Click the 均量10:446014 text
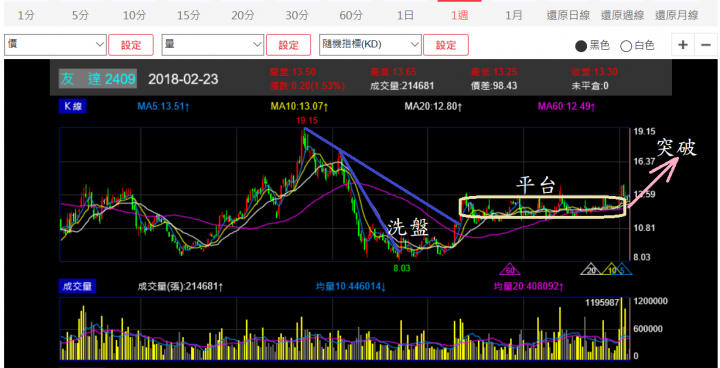 [350, 287]
